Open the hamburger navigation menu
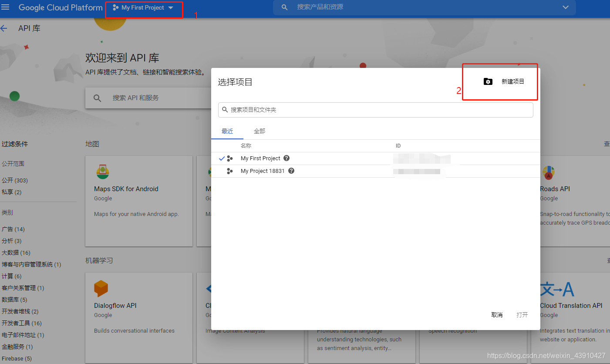The width and height of the screenshot is (610, 364). (x=6, y=7)
